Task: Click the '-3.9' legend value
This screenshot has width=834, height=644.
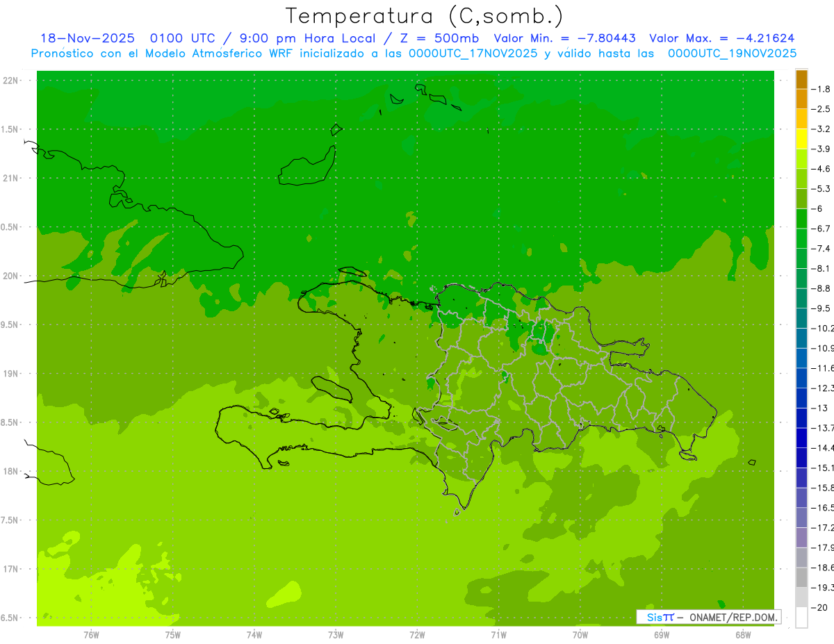Action: coord(821,149)
